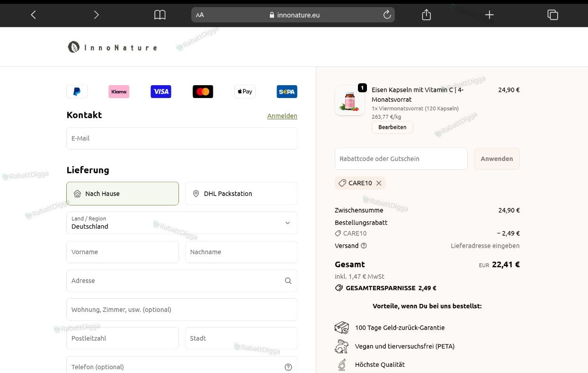588x373 pixels.
Task: Choose the Mastercard payment icon
Action: click(x=203, y=91)
